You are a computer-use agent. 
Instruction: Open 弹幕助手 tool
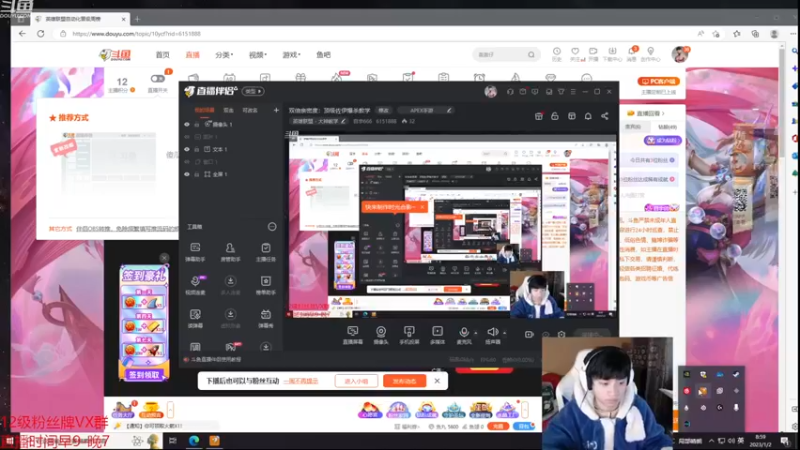point(195,252)
